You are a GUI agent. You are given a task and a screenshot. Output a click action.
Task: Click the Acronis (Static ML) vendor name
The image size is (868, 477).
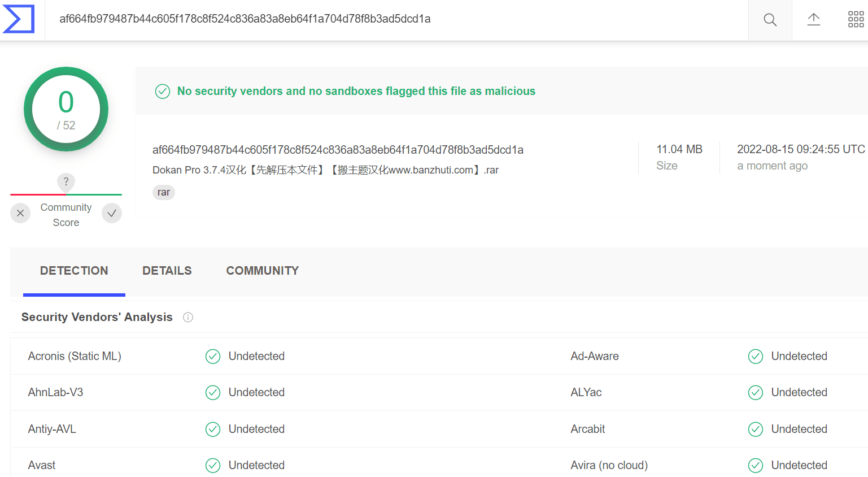(75, 357)
